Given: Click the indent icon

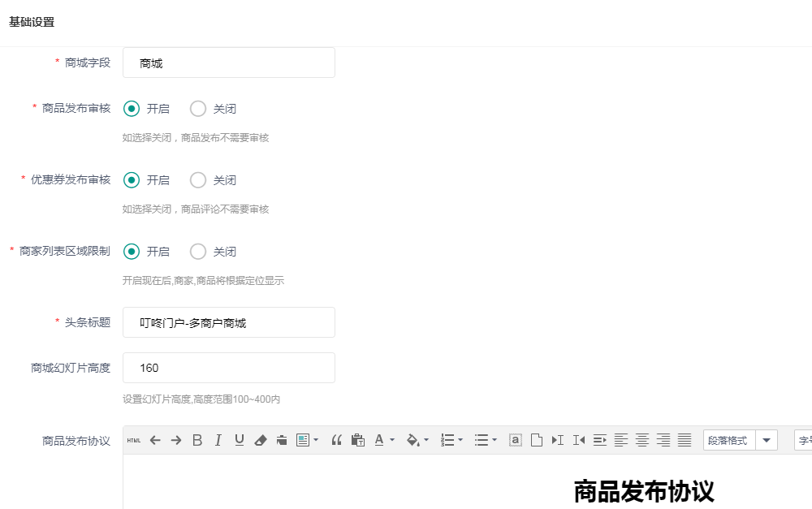Looking at the screenshot, I should (600, 440).
